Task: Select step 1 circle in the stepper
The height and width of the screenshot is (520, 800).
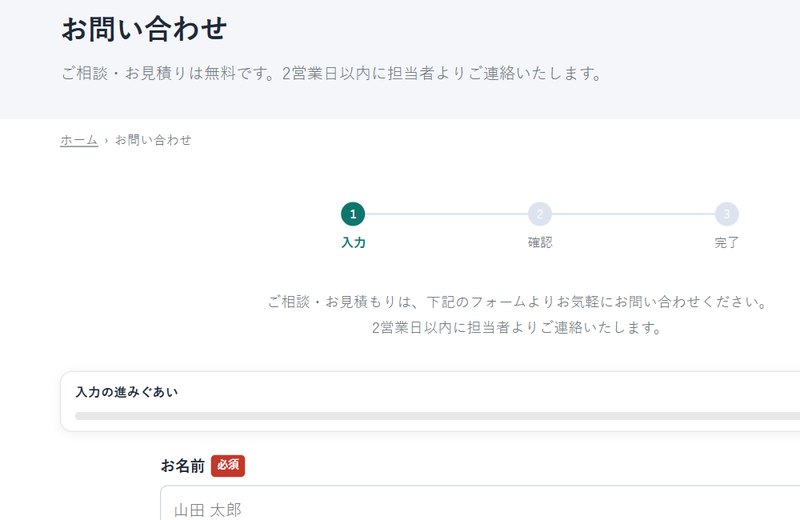Action: 353,214
